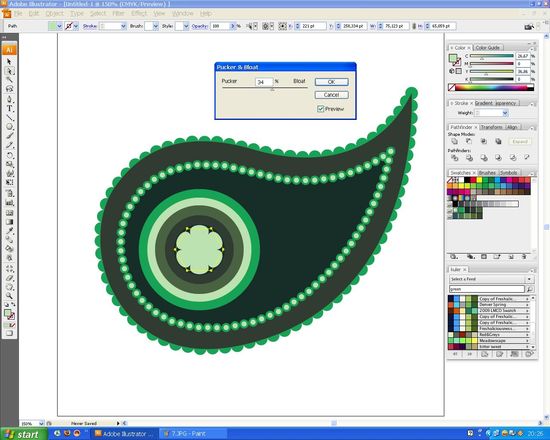Click the new swatch icon in Swatches panel
Image resolution: width=550 pixels, height=440 pixels.
pyautogui.click(x=511, y=257)
